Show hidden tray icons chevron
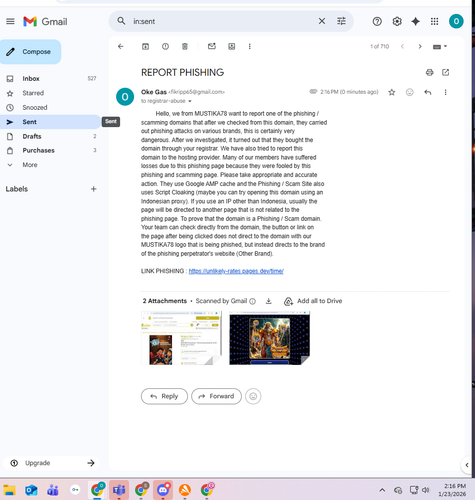475x500 pixels. coord(382,490)
